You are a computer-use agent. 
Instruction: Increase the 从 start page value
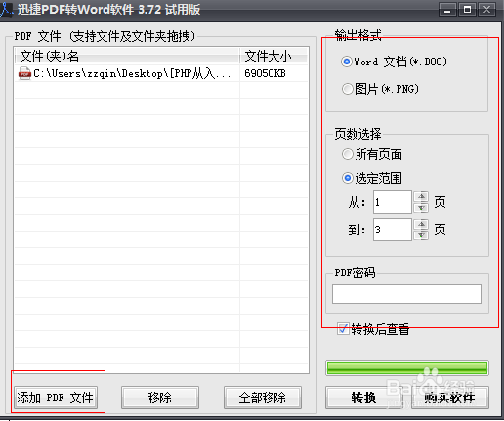[422, 196]
